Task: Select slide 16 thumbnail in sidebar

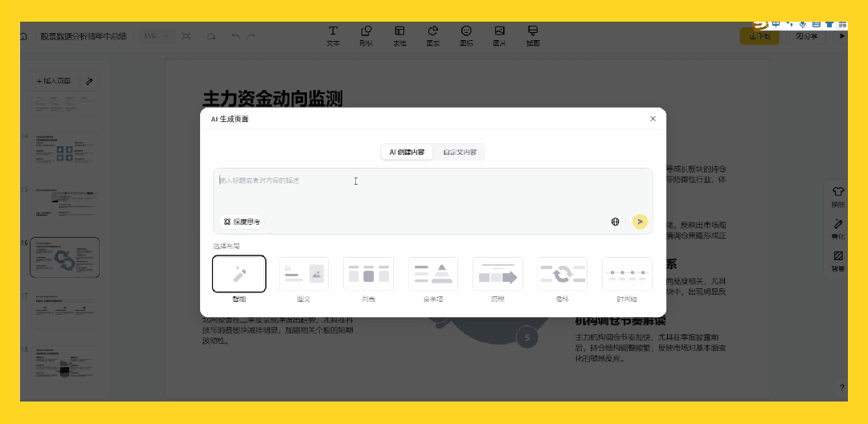Action: click(64, 258)
